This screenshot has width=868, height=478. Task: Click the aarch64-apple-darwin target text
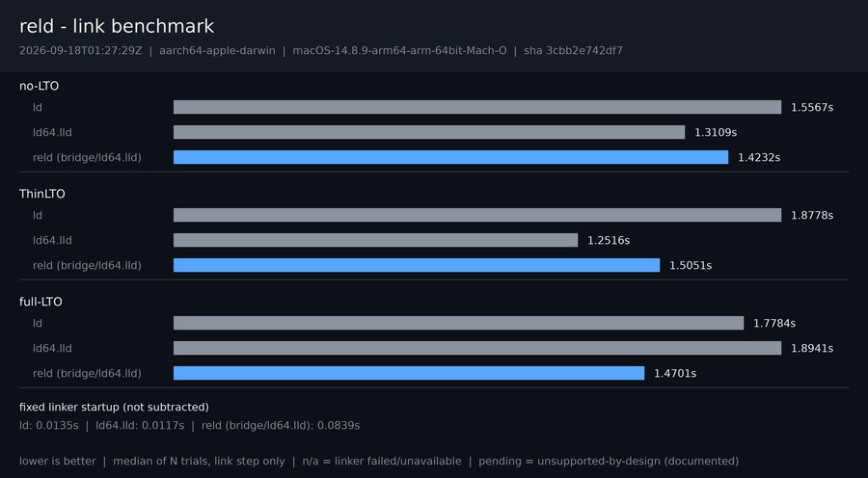(217, 51)
